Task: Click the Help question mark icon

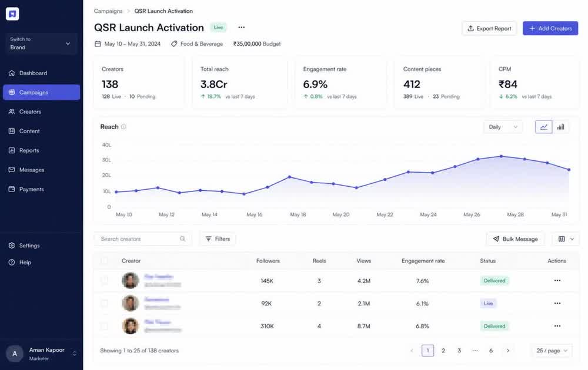Action: pyautogui.click(x=12, y=262)
